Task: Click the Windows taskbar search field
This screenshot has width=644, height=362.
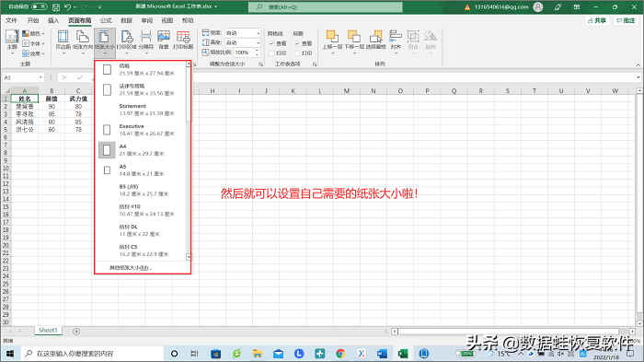Action: pyautogui.click(x=92, y=354)
